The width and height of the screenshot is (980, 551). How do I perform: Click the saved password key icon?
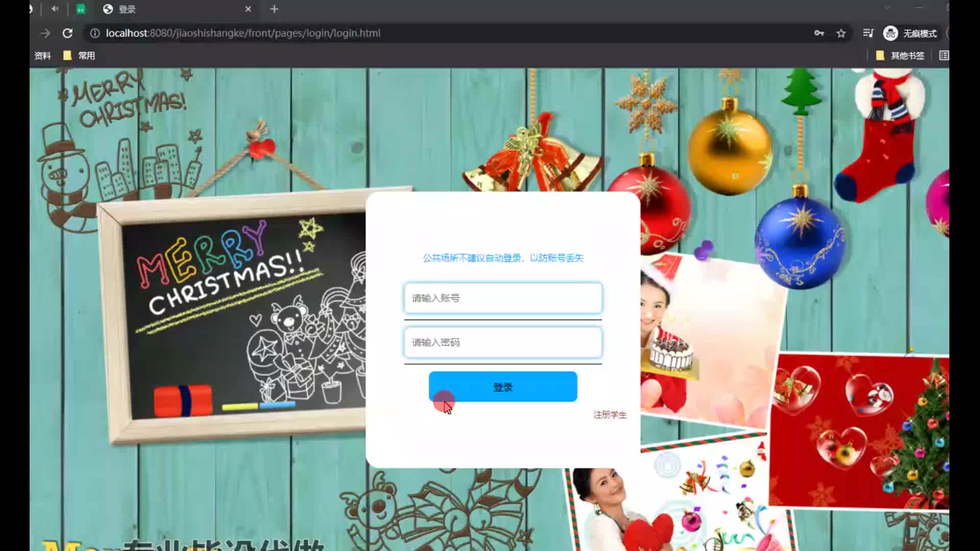click(x=819, y=33)
